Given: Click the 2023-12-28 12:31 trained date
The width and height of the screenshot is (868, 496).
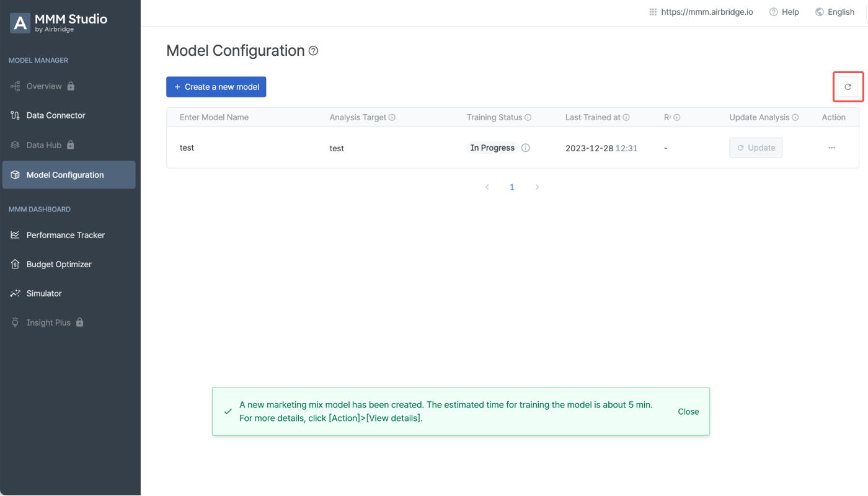Looking at the screenshot, I should (x=601, y=148).
